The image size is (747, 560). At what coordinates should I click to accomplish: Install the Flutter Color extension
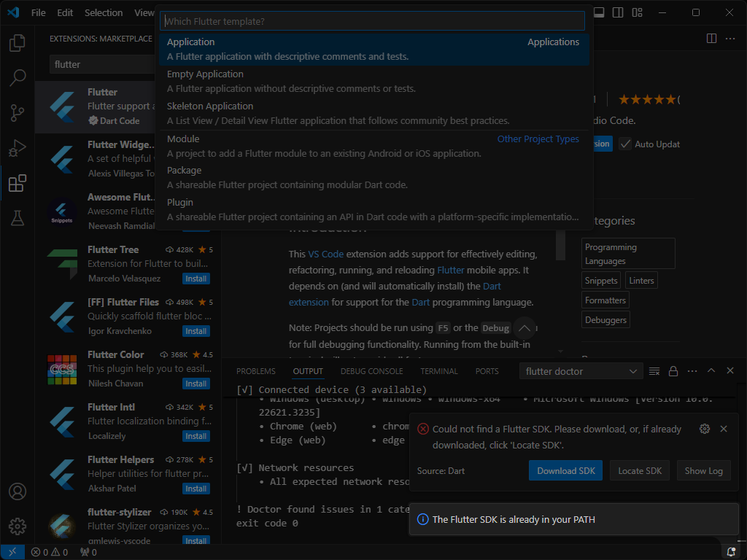196,384
